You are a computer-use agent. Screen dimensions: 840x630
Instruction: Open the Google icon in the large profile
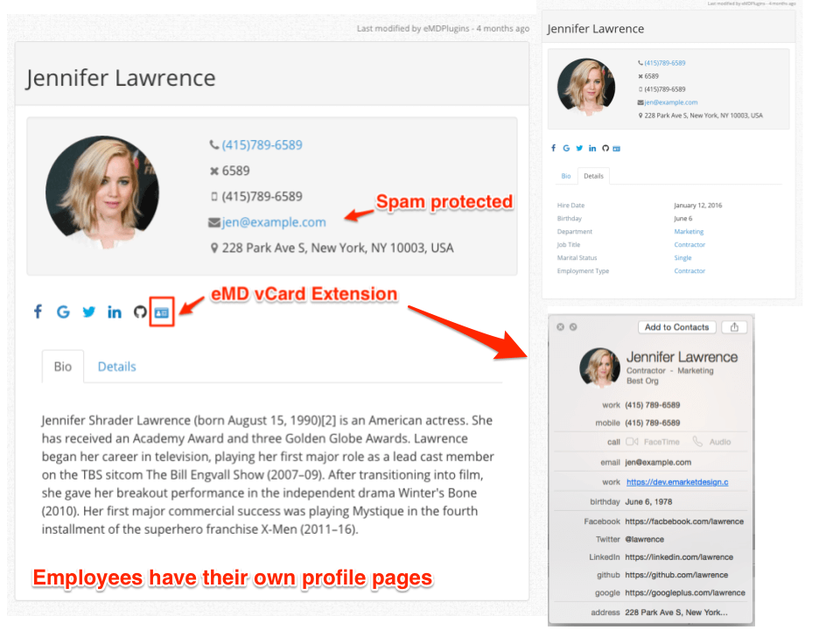pos(63,311)
